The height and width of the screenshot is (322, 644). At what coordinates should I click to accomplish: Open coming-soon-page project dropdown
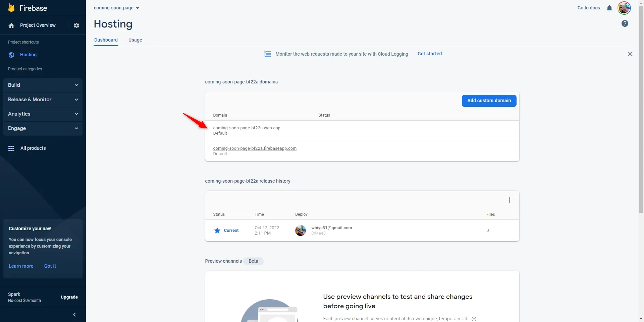pos(116,8)
